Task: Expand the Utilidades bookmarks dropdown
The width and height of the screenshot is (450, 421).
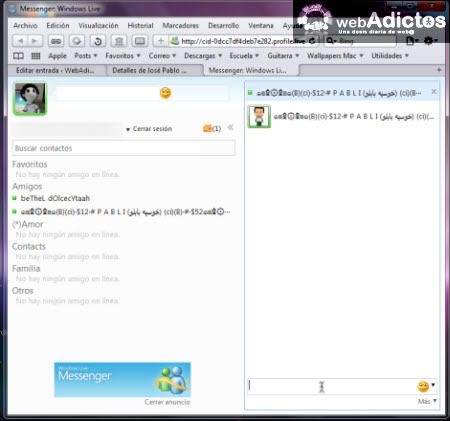Action: [x=390, y=56]
